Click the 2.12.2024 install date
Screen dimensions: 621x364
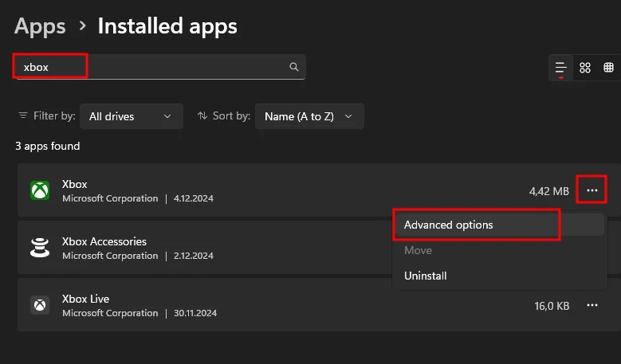(193, 256)
